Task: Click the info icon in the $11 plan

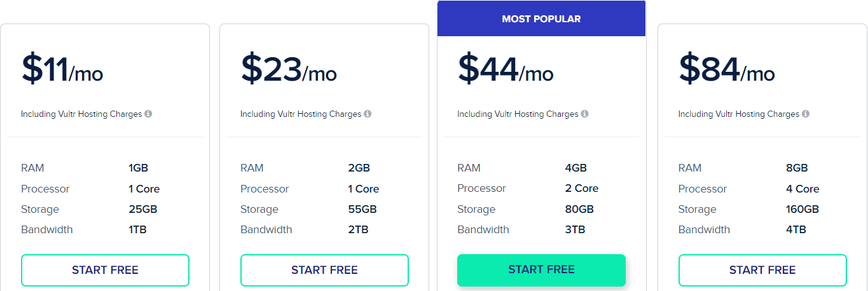Action: point(148,114)
